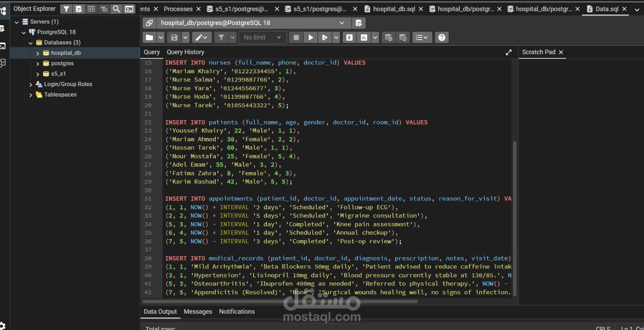644x330 pixels.
Task: Open the tab overflow chevron at far right
Action: tap(637, 9)
